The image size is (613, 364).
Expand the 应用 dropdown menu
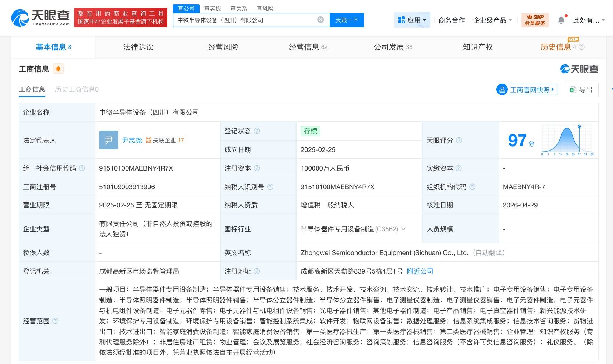coord(412,20)
